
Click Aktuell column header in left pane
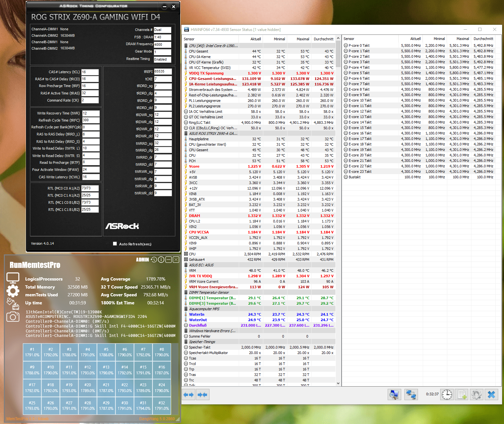point(251,39)
